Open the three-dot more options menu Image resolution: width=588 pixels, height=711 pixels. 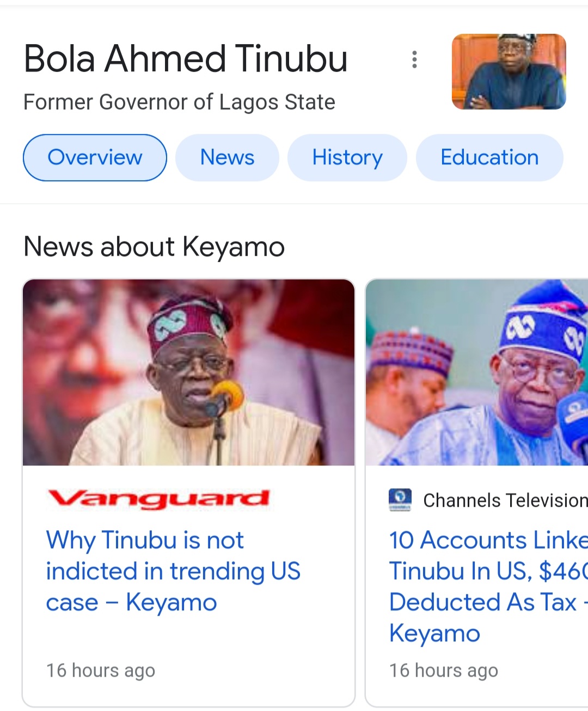click(414, 59)
